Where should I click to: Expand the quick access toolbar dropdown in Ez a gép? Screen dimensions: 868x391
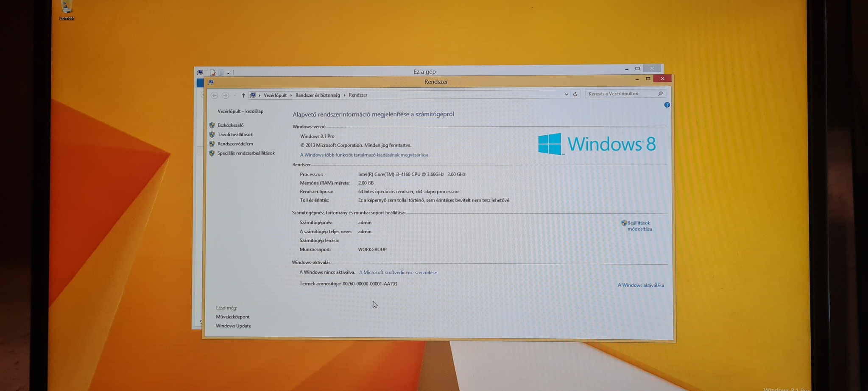pyautogui.click(x=228, y=73)
